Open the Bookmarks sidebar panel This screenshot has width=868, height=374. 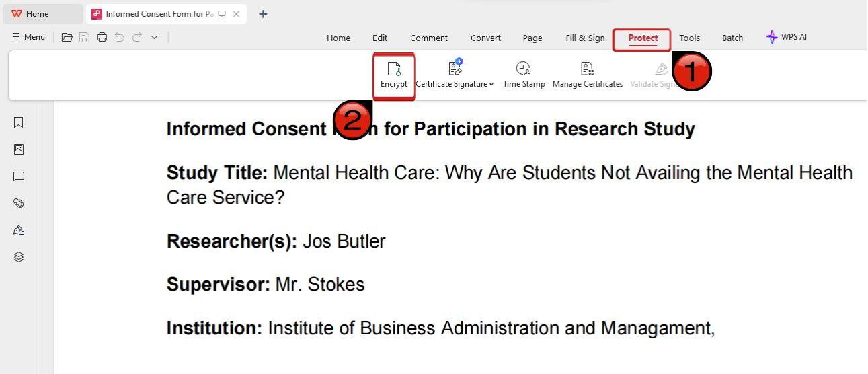[x=19, y=122]
